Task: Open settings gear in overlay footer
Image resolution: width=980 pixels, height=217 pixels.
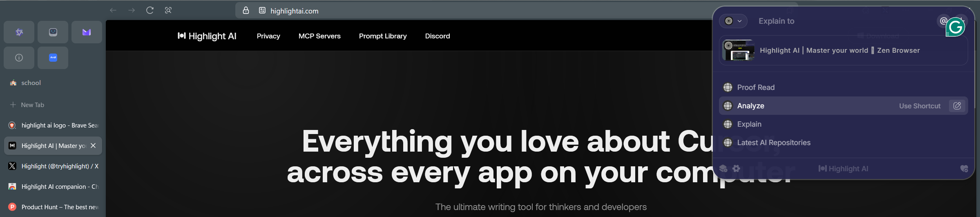Action: click(736, 168)
